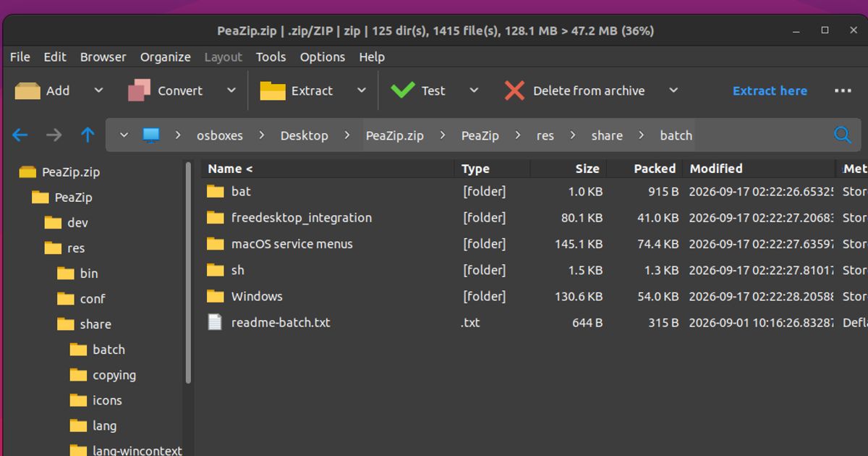This screenshot has height=456, width=868.
Task: Navigate to Desktop in the breadcrumb
Action: tap(305, 135)
